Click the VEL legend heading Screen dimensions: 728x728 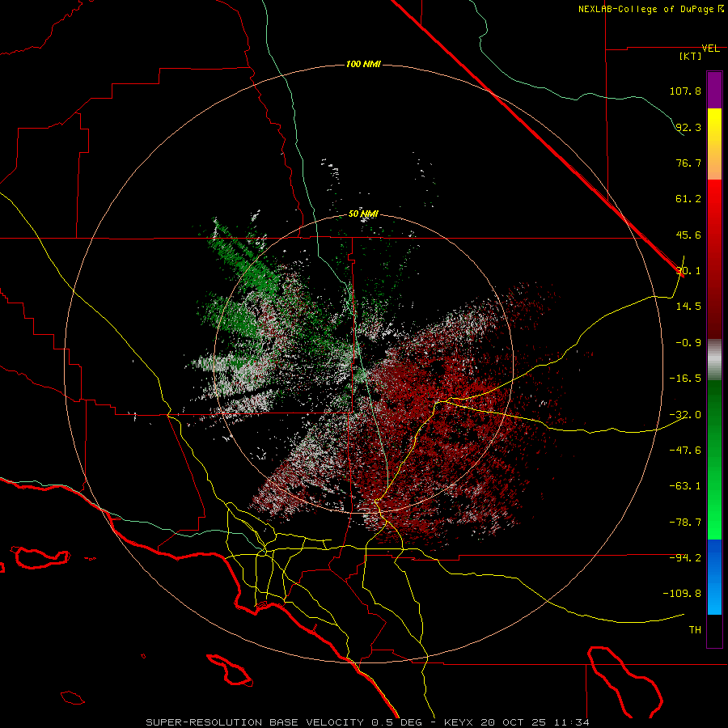(x=710, y=49)
